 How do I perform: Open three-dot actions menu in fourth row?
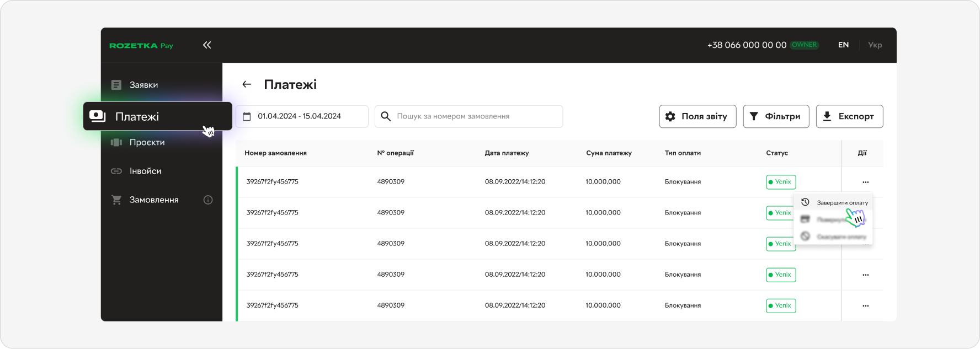(865, 275)
